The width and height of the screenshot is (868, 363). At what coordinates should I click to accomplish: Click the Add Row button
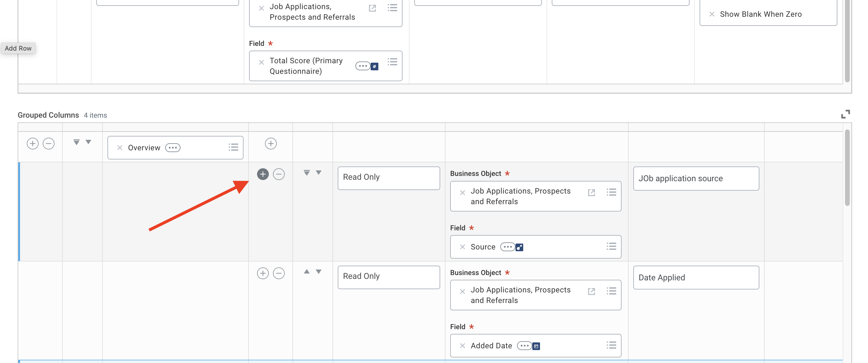click(18, 48)
